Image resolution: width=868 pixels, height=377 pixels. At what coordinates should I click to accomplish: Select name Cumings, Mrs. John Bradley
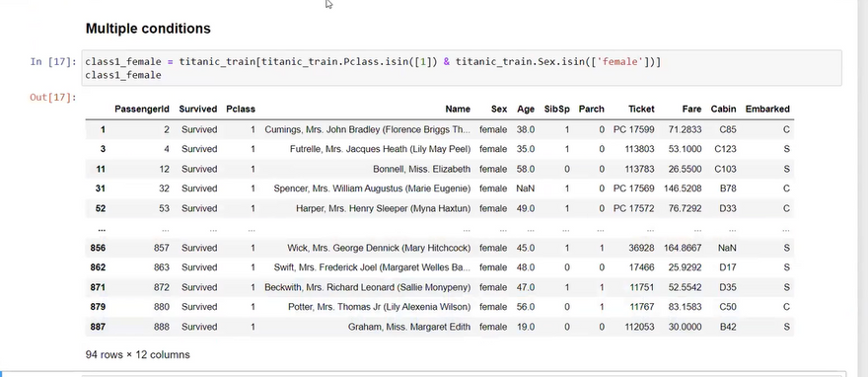[368, 129]
